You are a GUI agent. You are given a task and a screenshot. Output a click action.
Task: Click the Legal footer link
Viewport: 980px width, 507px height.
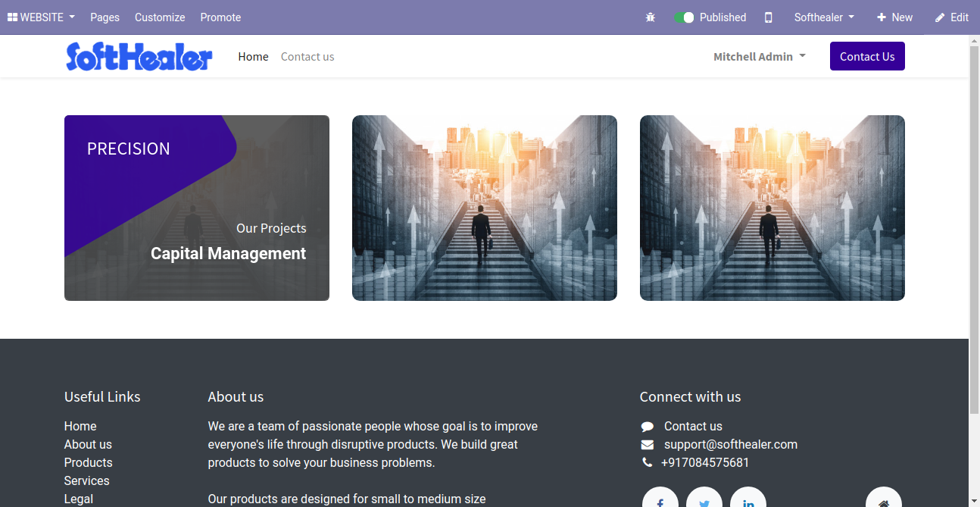79,499
